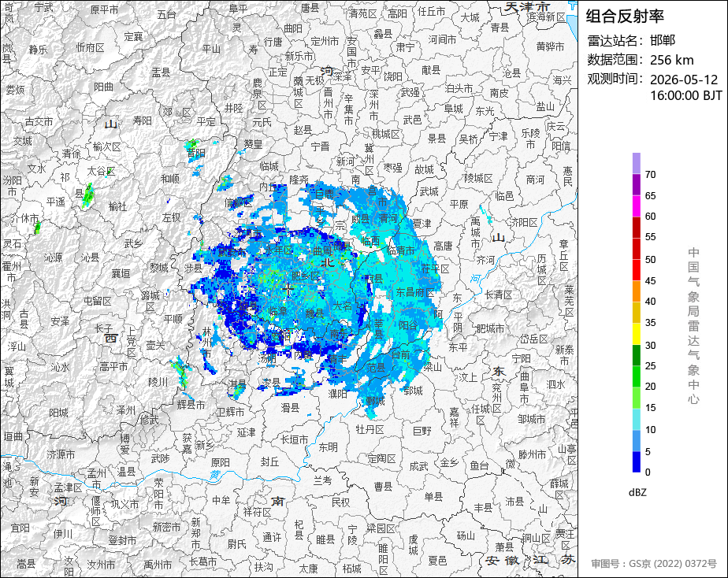Image resolution: width=728 pixels, height=578 pixels.
Task: Click the time value 16:00:00 BJT
Action: pyautogui.click(x=685, y=95)
